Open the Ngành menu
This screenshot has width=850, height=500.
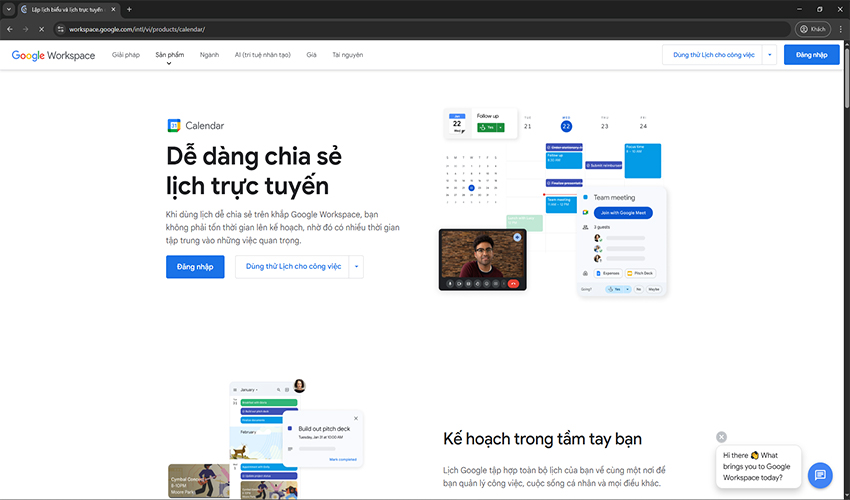click(209, 55)
